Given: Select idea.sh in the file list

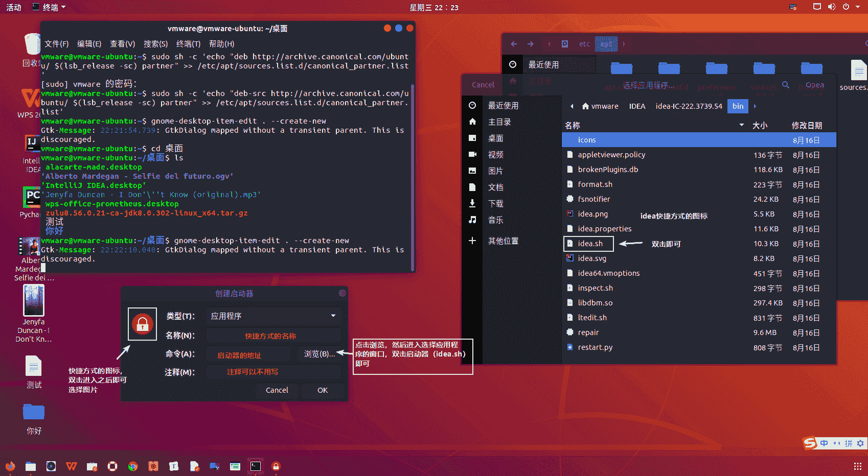Looking at the screenshot, I should coord(590,244).
